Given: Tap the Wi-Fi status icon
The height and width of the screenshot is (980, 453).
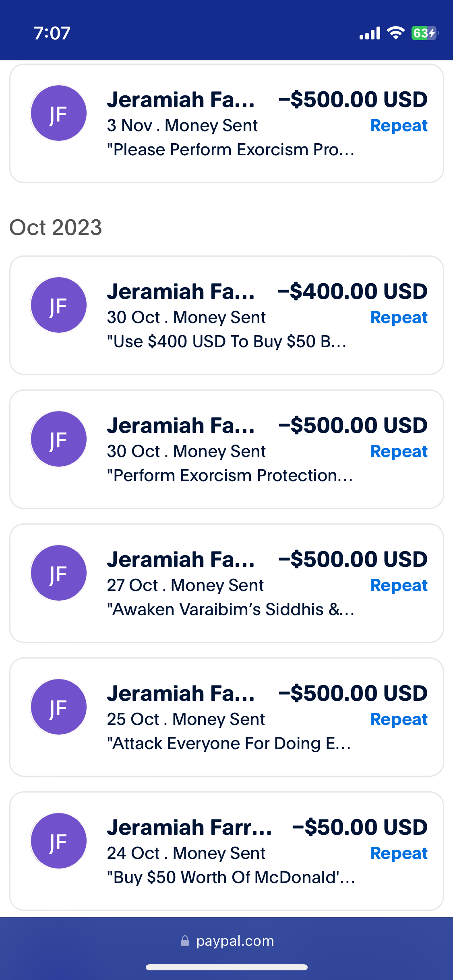Looking at the screenshot, I should click(396, 33).
